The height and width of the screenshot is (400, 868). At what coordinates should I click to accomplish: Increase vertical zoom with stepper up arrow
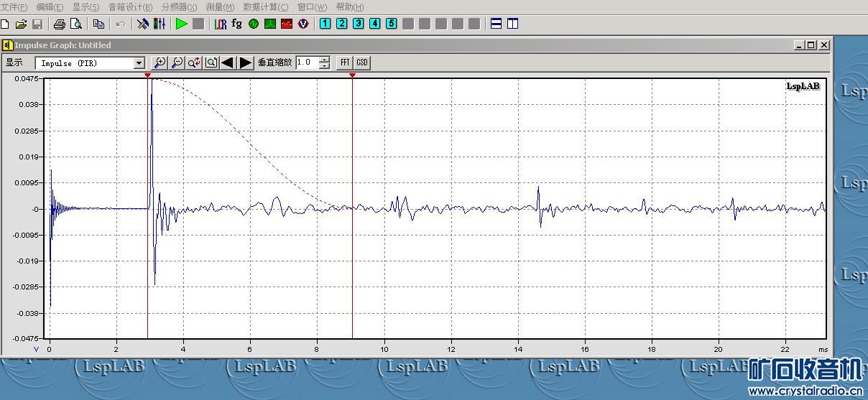[325, 60]
